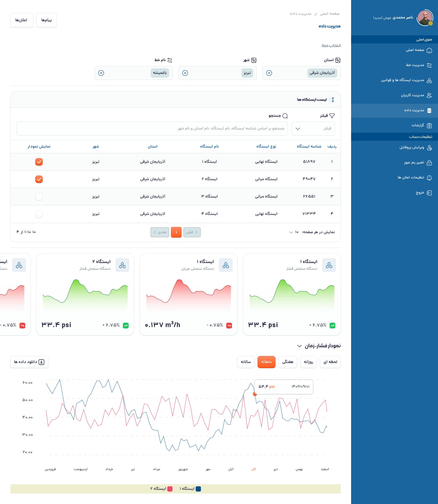Click دانلود داده ها download button
This screenshot has width=438, height=504.
(29, 362)
